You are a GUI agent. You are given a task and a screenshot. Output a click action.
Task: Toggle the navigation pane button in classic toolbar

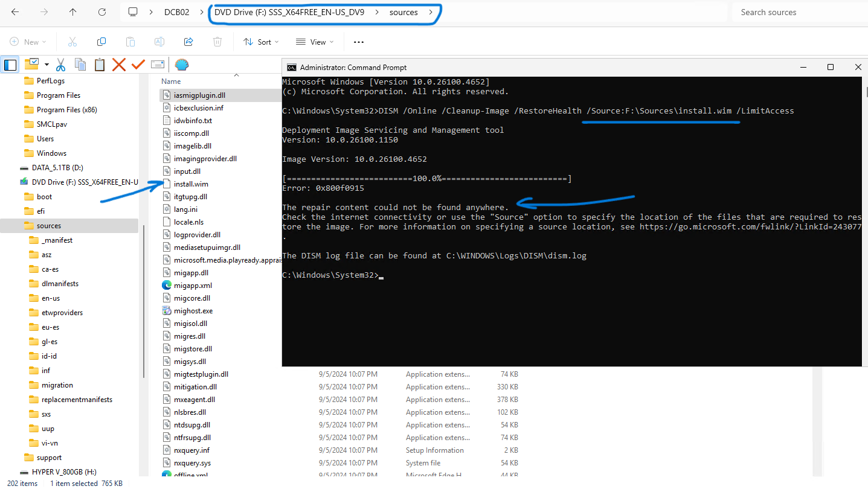(x=10, y=65)
